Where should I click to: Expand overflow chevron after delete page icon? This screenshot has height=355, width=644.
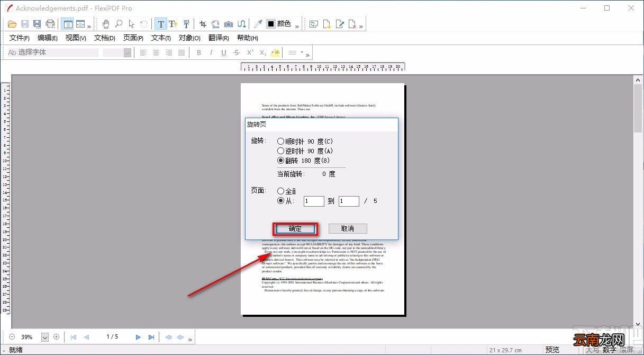[x=361, y=26]
